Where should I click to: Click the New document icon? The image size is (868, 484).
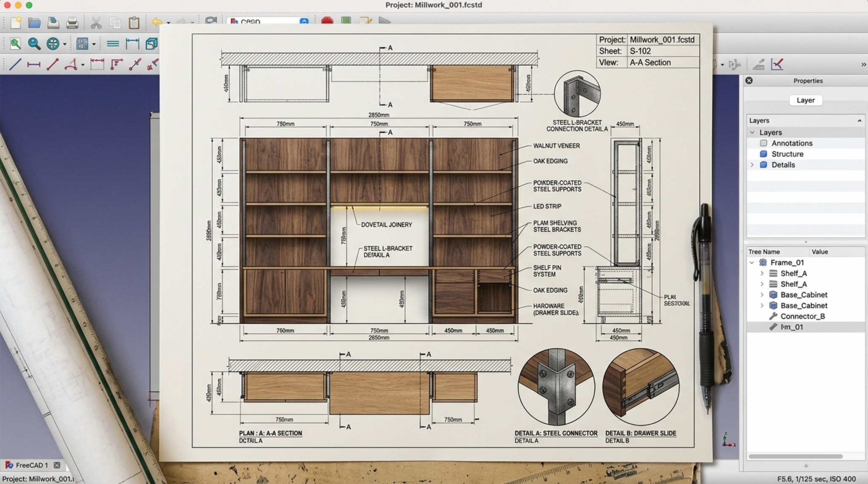click(16, 22)
